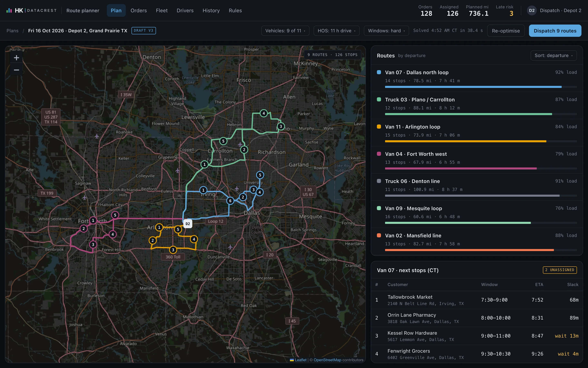
Task: Open the Vehicles: 9 of 11 dropdown
Action: pos(285,31)
